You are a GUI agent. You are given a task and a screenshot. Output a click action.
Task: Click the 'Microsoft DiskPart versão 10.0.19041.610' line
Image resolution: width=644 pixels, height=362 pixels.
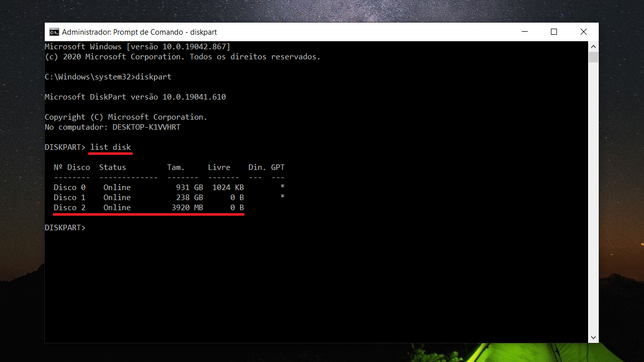[135, 97]
